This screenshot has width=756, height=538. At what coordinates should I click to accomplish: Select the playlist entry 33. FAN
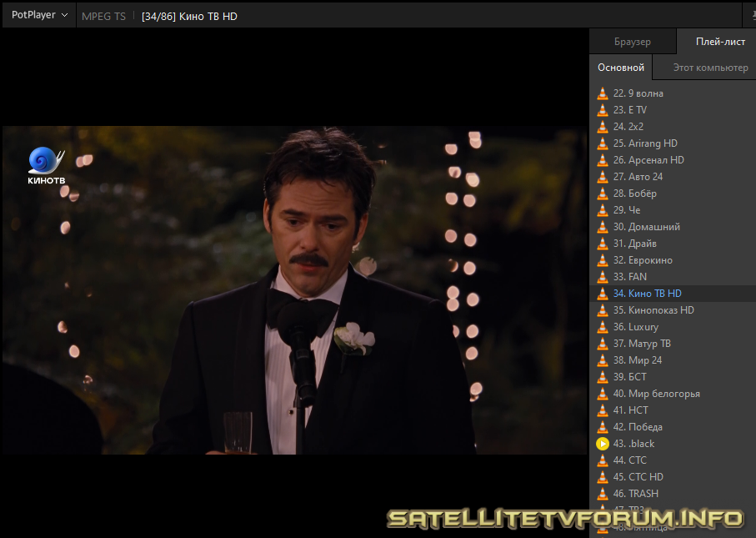(673, 277)
